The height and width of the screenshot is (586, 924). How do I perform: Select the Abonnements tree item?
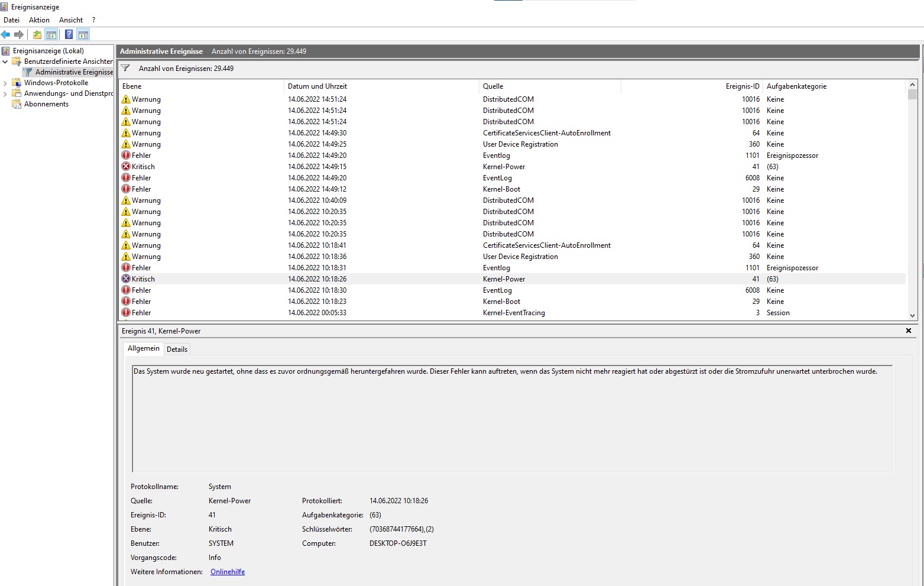coord(46,104)
